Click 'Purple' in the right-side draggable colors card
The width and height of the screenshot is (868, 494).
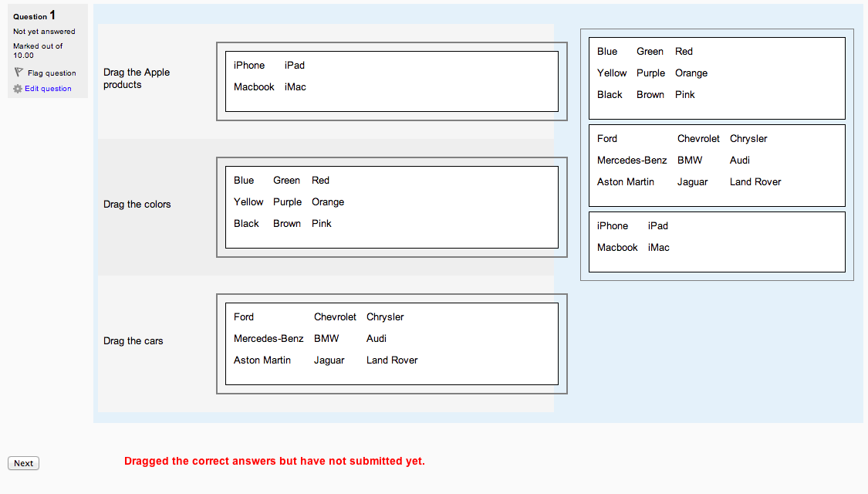650,73
